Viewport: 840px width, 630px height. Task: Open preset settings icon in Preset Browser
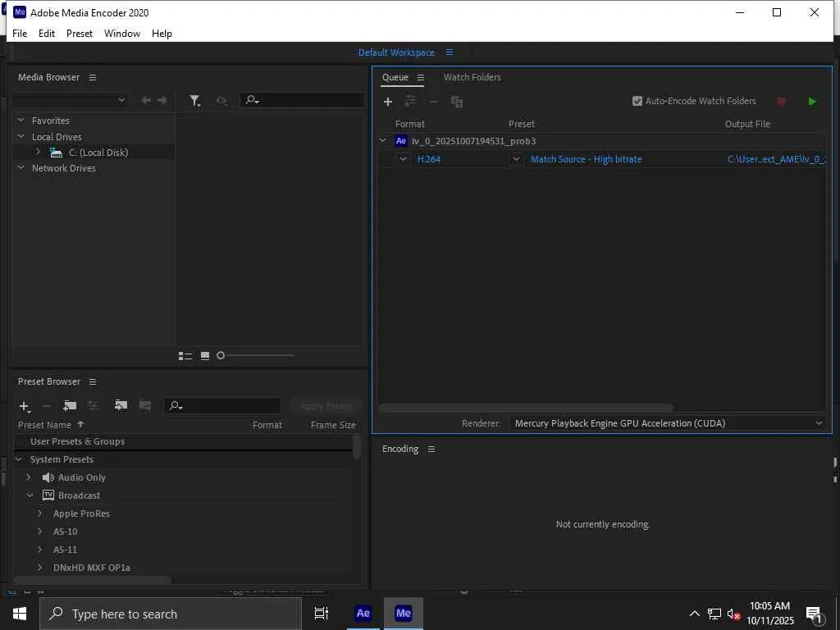point(93,405)
